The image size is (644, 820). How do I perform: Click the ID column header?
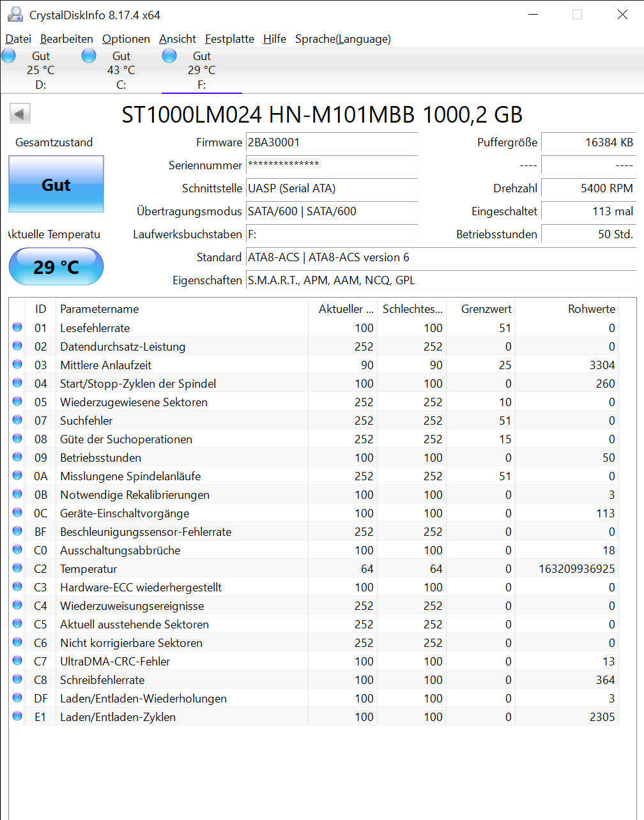41,309
